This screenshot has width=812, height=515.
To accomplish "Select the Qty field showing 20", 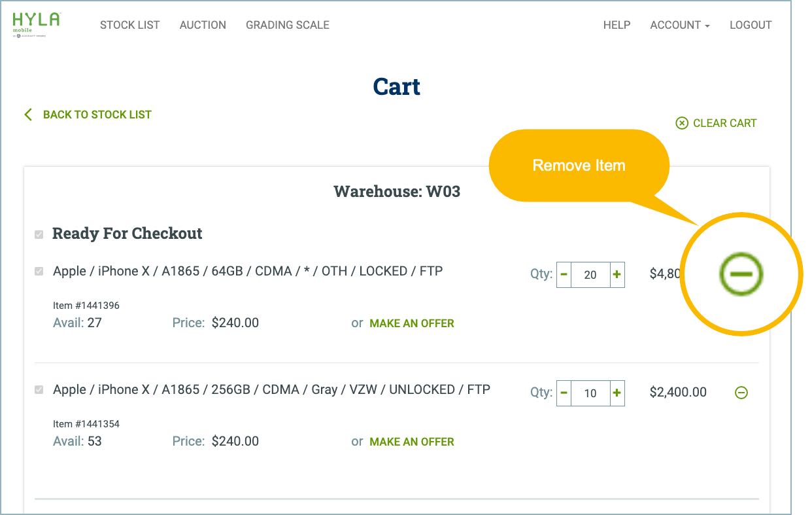I will point(589,274).
